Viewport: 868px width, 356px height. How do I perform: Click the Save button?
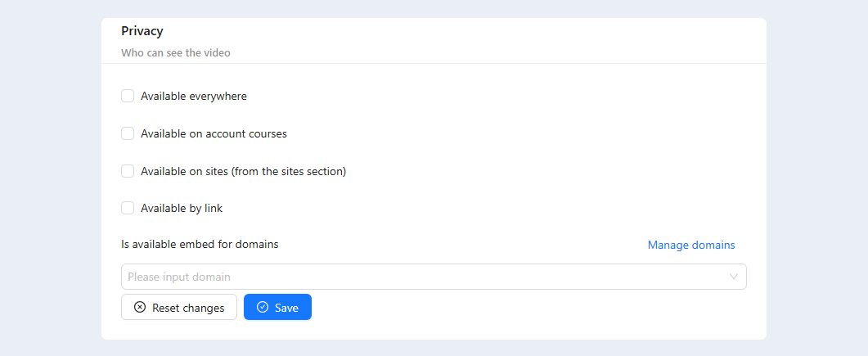click(x=278, y=307)
